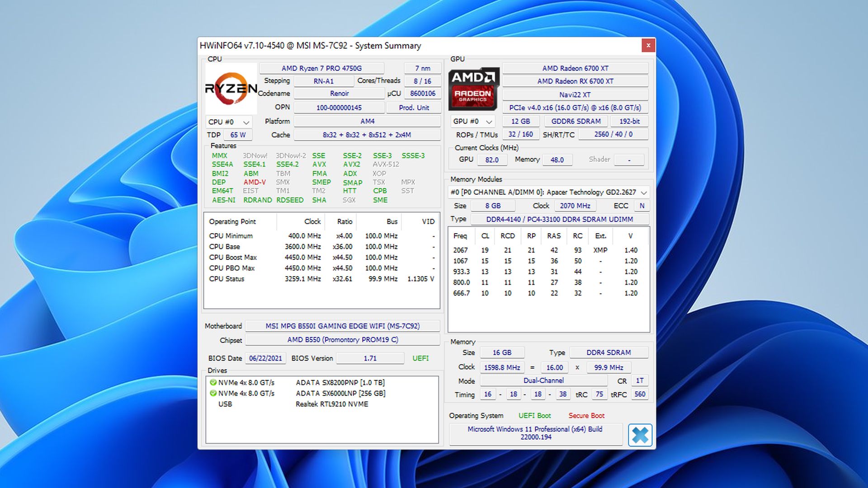Click the Dual-Channel mode field
868x488 pixels.
543,380
